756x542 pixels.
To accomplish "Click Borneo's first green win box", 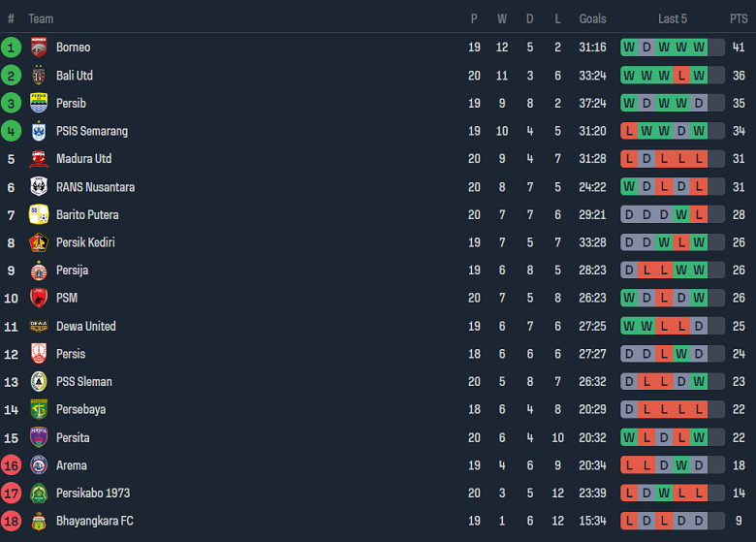I will click(629, 47).
